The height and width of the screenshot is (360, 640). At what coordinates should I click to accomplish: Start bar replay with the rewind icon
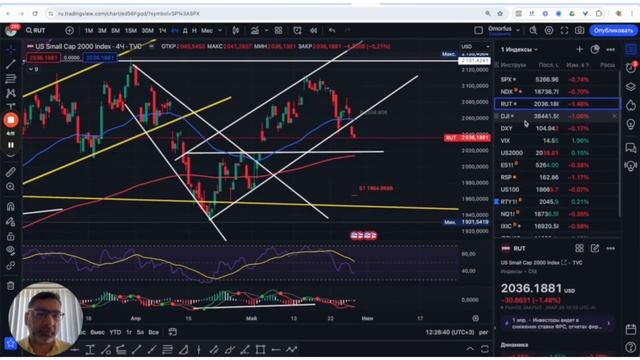point(313,30)
